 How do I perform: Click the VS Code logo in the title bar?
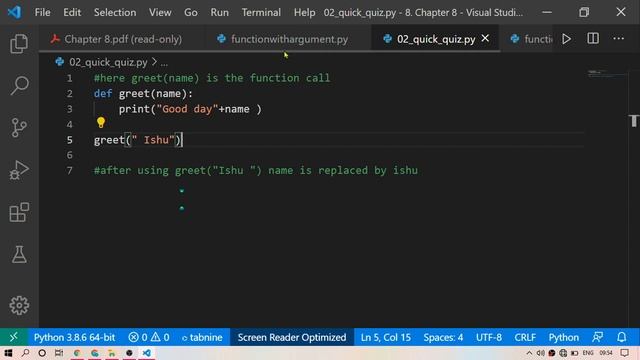point(14,12)
